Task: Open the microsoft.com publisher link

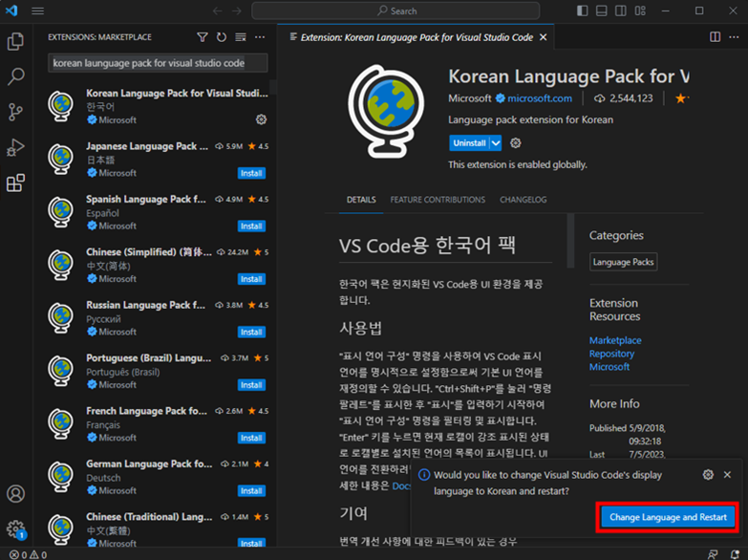Action: tap(540, 98)
